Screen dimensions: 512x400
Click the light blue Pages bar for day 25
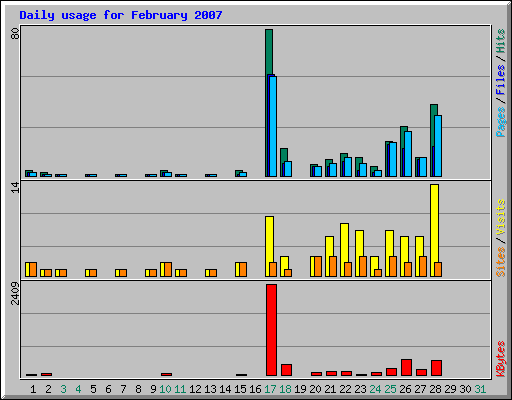(x=393, y=160)
